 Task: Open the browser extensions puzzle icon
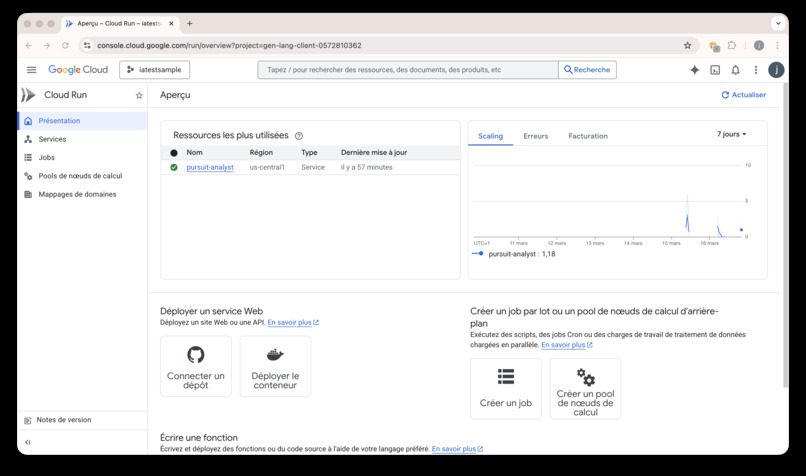coord(731,45)
